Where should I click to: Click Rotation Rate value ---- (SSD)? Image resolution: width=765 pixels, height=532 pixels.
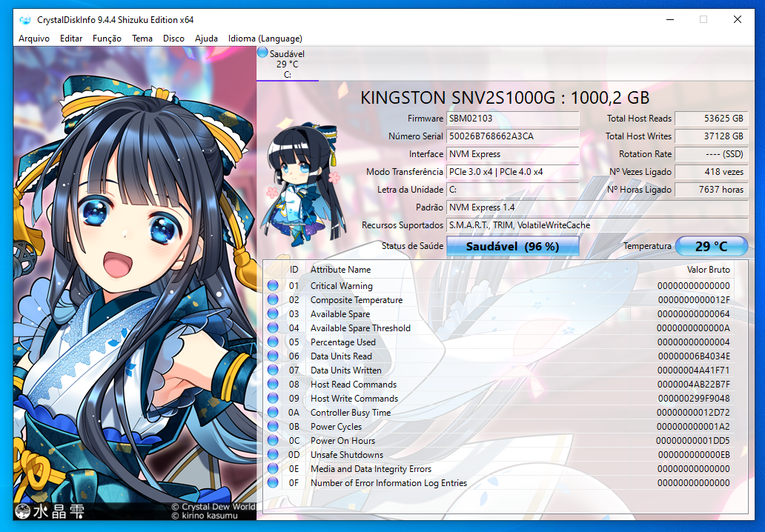tap(712, 154)
